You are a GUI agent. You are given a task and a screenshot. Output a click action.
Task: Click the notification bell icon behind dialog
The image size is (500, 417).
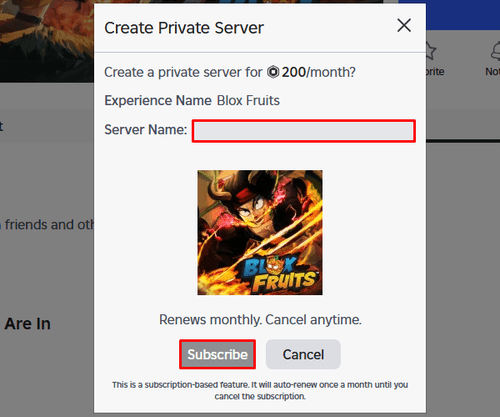click(x=496, y=51)
